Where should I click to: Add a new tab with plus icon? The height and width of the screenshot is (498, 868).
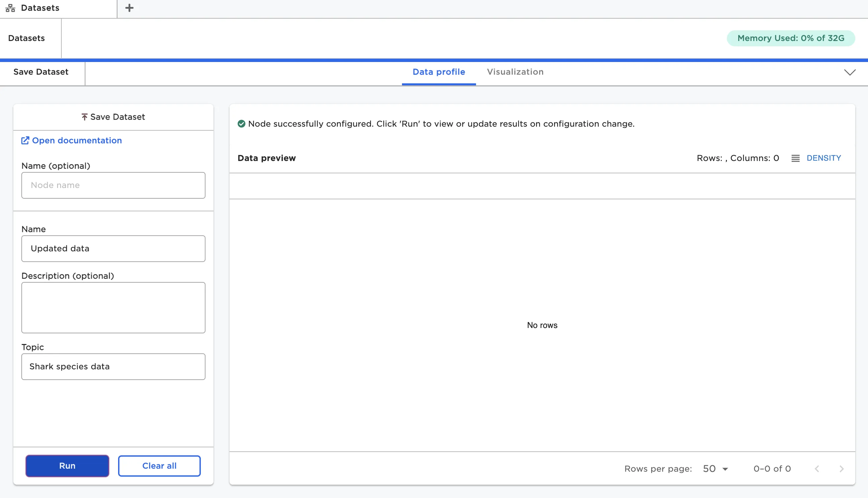(129, 8)
